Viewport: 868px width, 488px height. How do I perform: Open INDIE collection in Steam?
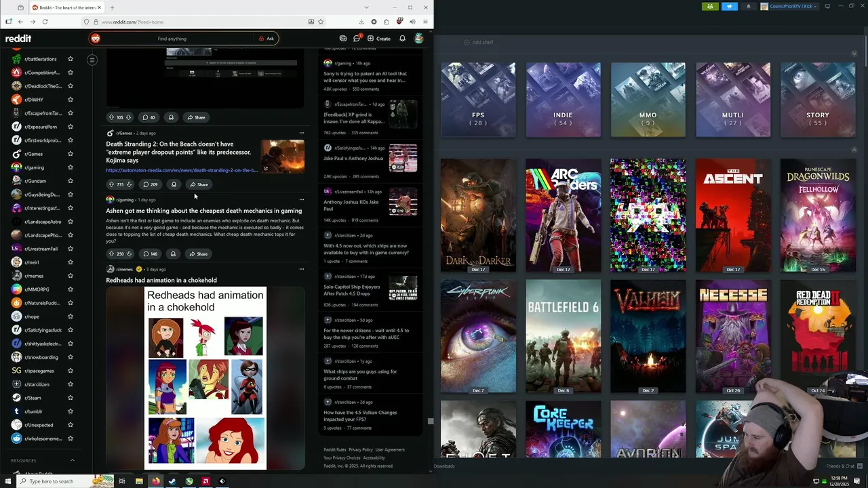pyautogui.click(x=563, y=100)
